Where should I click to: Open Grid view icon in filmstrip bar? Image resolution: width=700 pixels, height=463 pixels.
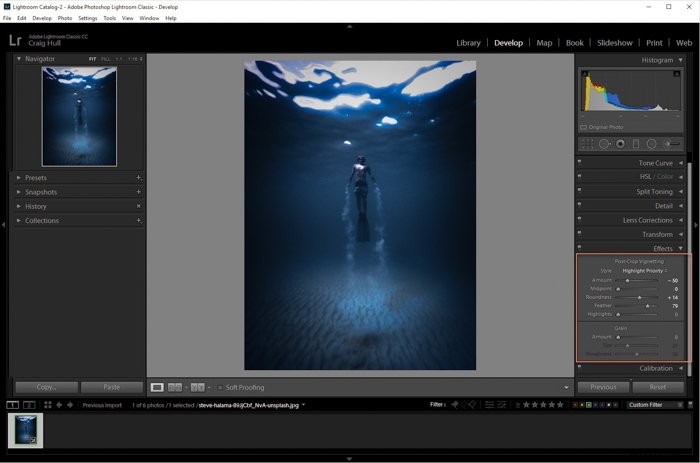tap(48, 405)
